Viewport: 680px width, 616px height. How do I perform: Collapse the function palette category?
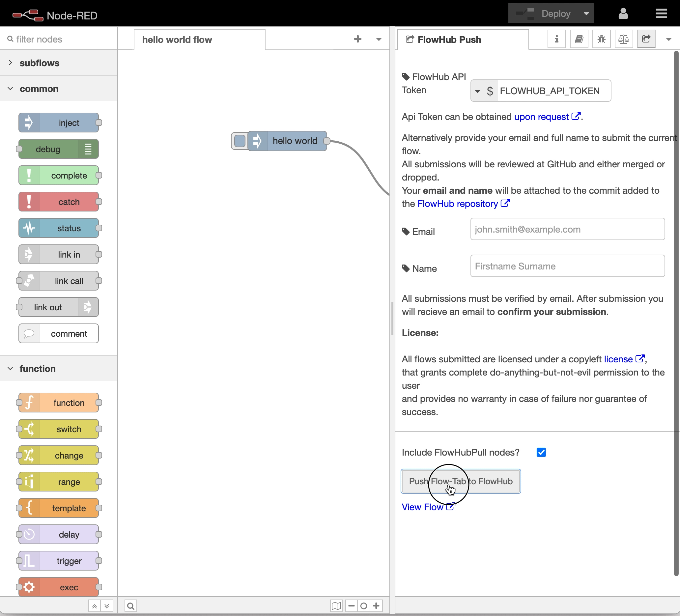[x=59, y=368]
